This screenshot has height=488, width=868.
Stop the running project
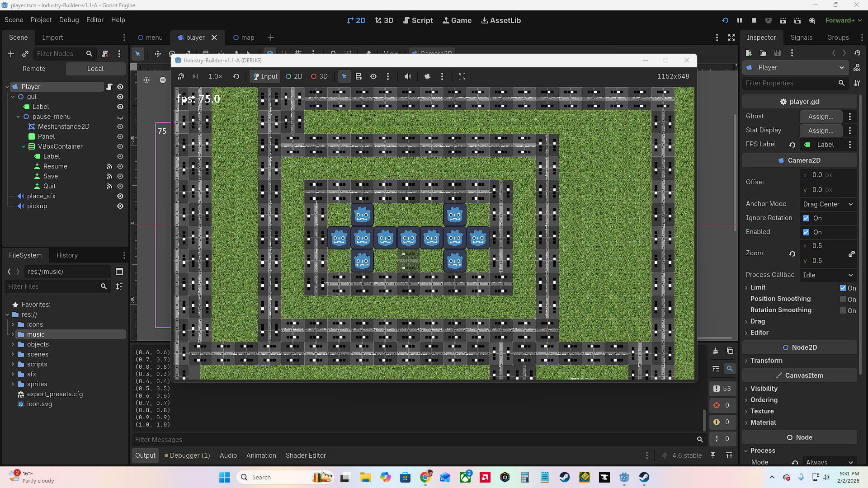(x=754, y=20)
